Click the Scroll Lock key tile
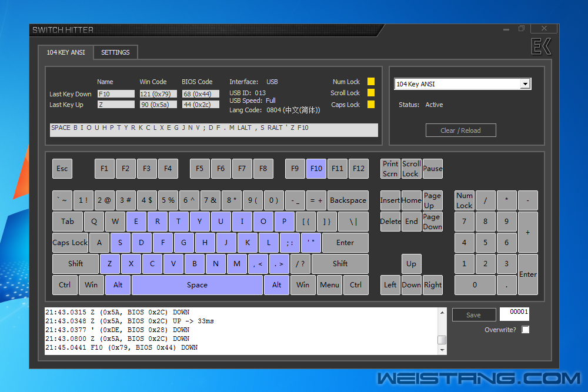The height and width of the screenshot is (392, 588). (x=412, y=169)
